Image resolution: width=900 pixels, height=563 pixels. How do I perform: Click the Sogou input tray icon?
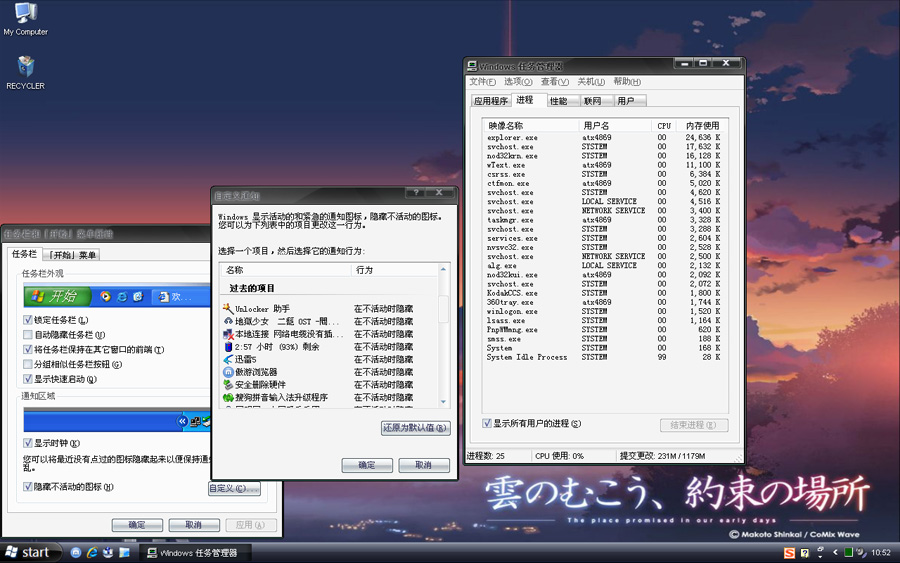(789, 552)
